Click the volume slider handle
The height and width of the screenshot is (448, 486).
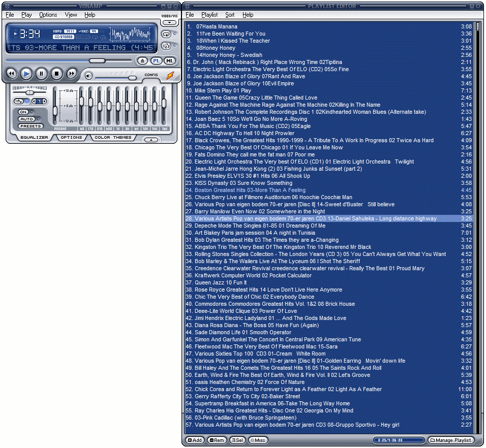tap(132, 78)
